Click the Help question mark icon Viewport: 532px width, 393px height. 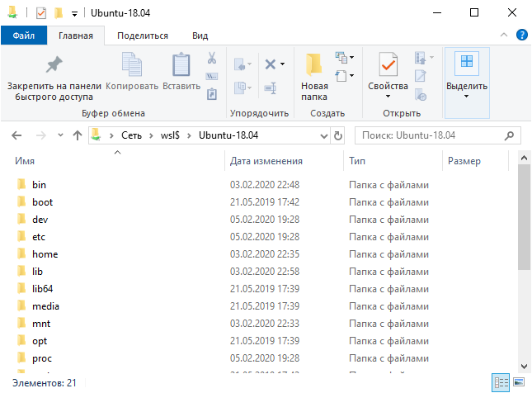(x=521, y=35)
